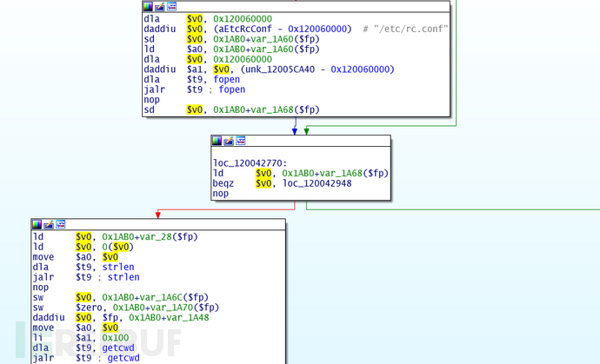
Task: Click edit-pencil icon on fopen block header
Action: coord(160,6)
